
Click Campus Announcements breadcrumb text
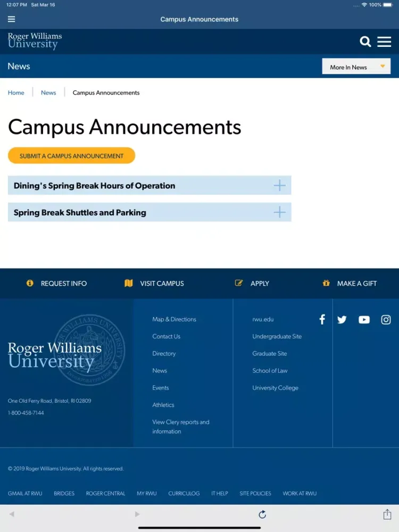[106, 93]
